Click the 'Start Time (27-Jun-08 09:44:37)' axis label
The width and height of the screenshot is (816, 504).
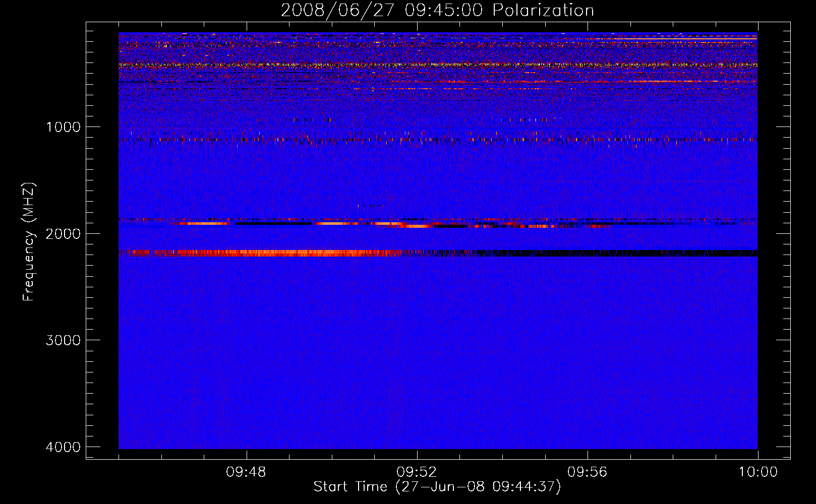pyautogui.click(x=437, y=487)
